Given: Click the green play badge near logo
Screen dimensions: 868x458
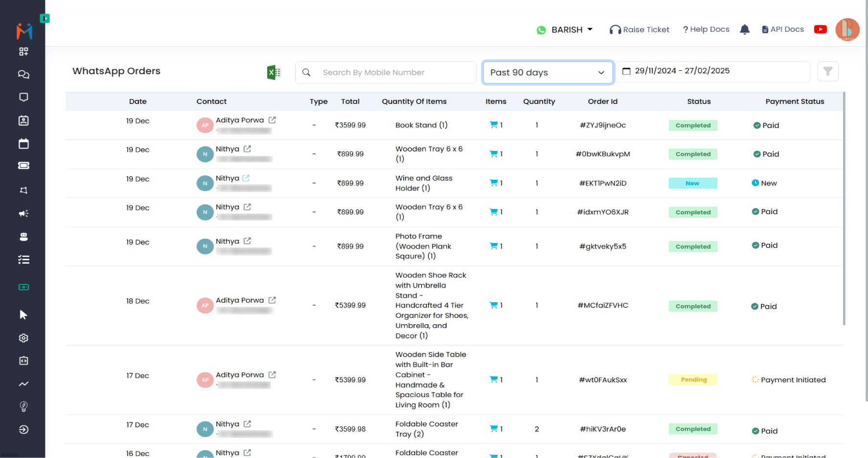Looking at the screenshot, I should [x=44, y=19].
